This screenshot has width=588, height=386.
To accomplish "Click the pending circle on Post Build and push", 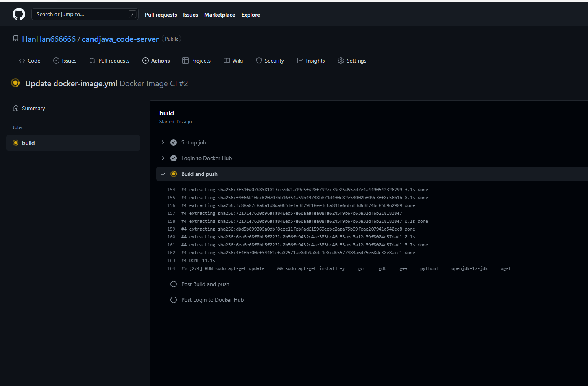I will point(174,284).
